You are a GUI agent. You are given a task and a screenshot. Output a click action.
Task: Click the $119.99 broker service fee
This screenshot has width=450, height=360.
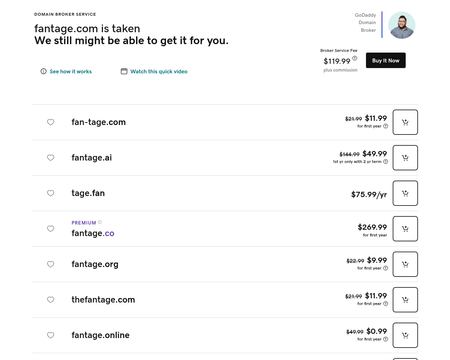[x=337, y=61]
